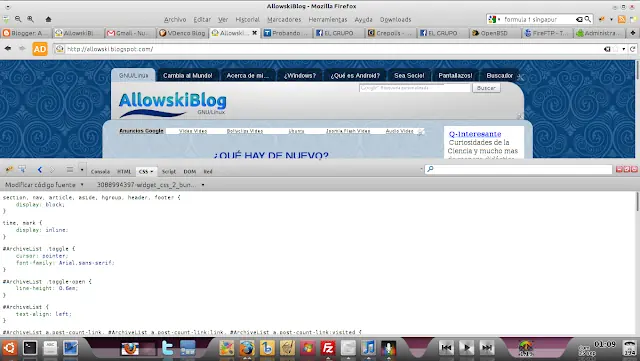640x361 pixels.
Task: Open the orange RSS feed toolbar icon
Action: point(622,19)
